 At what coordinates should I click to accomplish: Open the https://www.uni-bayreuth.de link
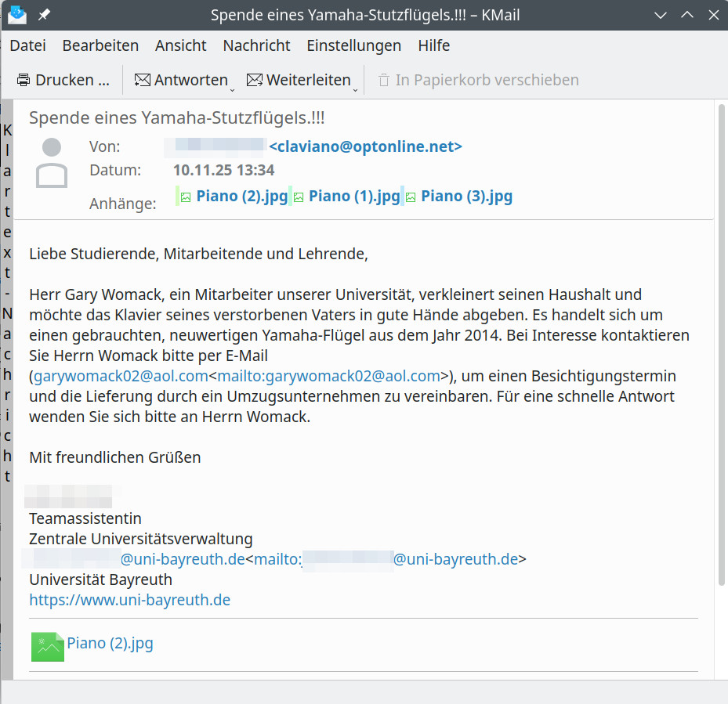pyautogui.click(x=129, y=600)
